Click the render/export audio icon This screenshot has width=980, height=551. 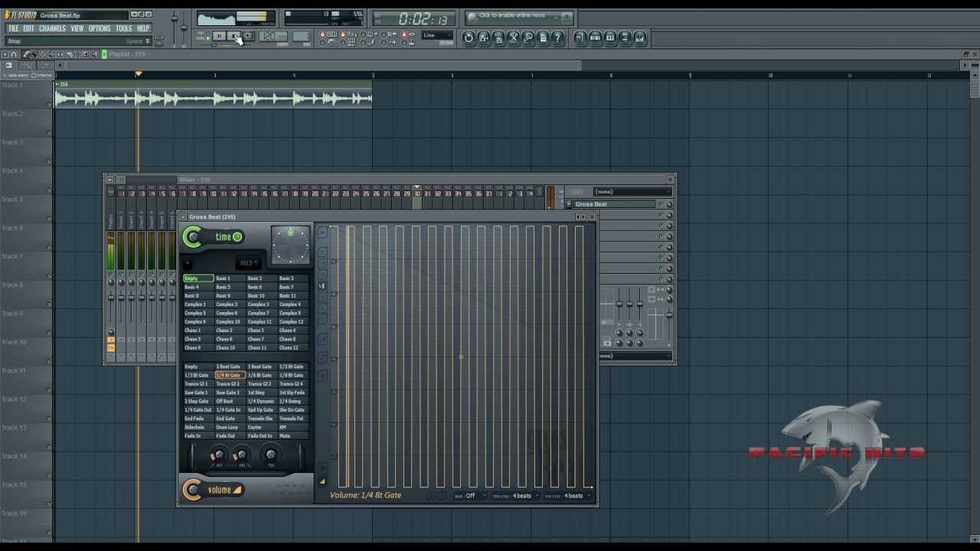click(x=498, y=37)
